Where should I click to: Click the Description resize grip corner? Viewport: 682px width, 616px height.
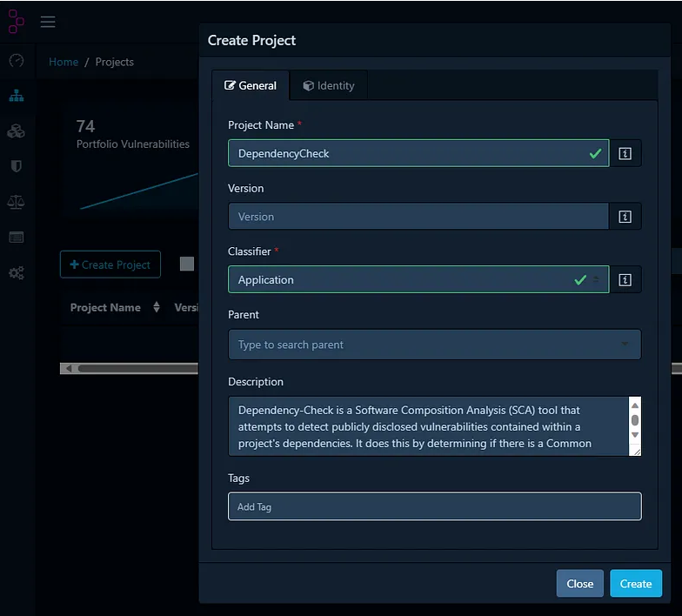point(637,452)
